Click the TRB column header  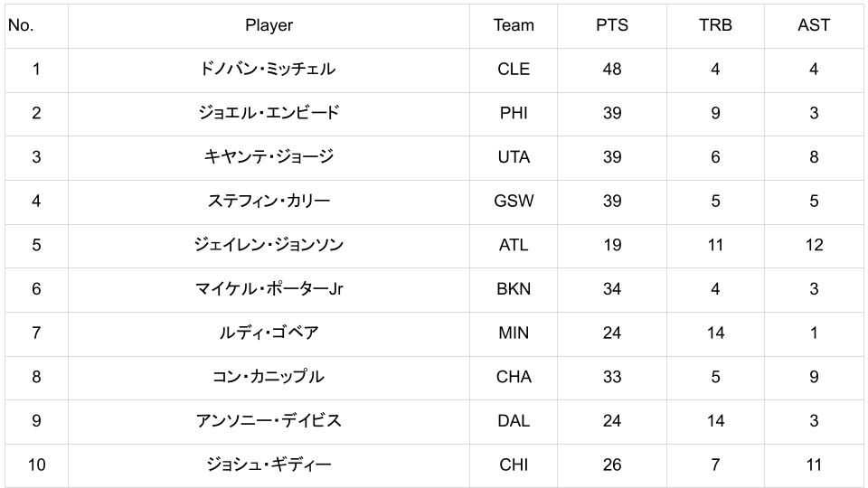click(x=715, y=25)
